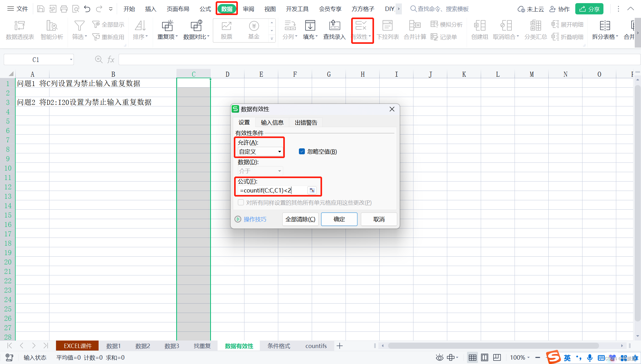Toggle the Ignore blank (忽略空值) checkbox

(x=302, y=151)
